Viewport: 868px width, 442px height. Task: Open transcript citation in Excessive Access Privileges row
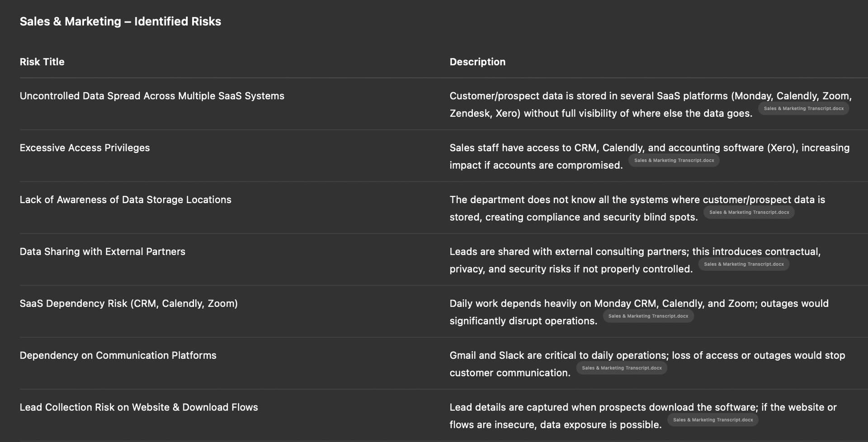click(674, 161)
